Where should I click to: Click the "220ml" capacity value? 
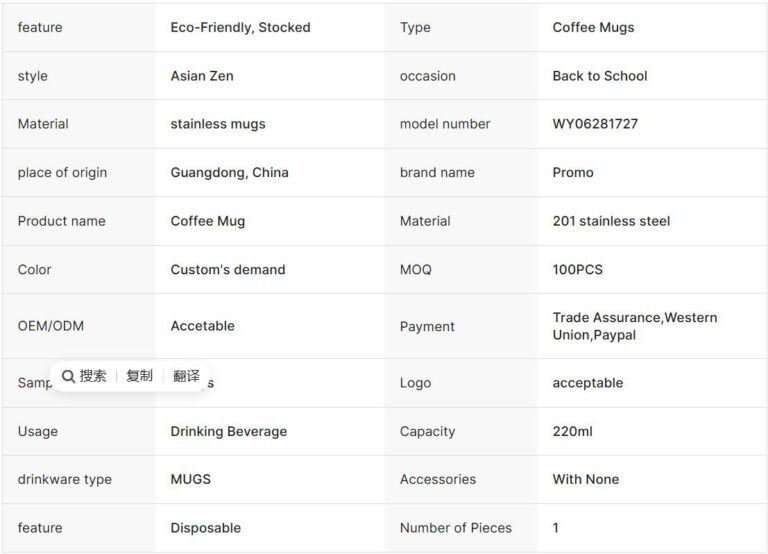pos(572,432)
